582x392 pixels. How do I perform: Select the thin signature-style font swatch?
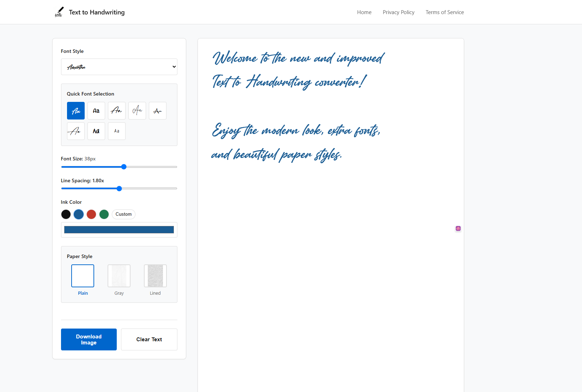click(137, 111)
